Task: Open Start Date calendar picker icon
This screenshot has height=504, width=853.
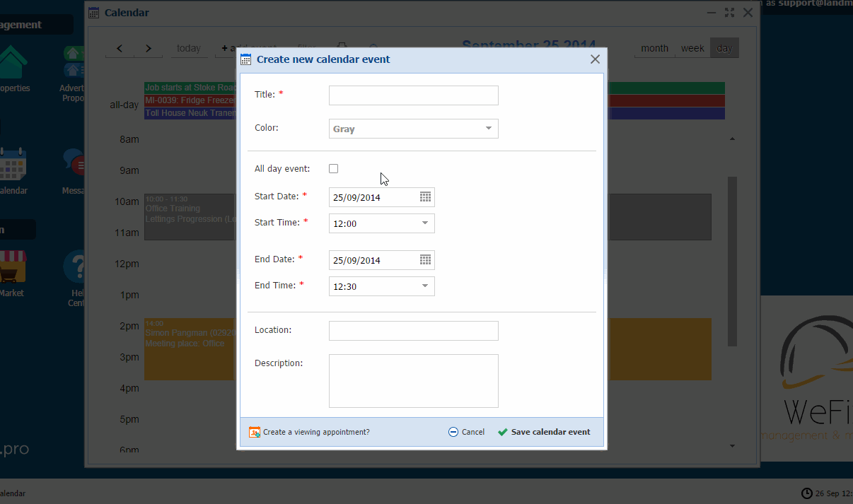Action: pos(425,197)
